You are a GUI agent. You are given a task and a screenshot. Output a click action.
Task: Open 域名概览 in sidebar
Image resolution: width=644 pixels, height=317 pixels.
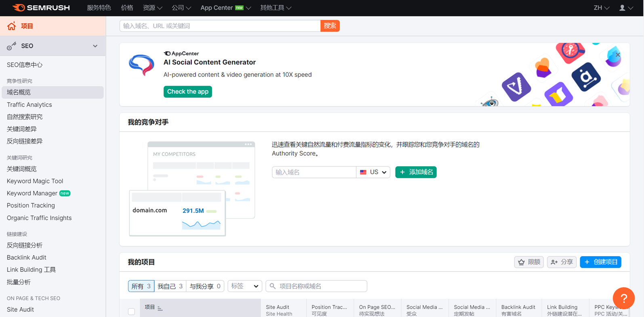52,92
